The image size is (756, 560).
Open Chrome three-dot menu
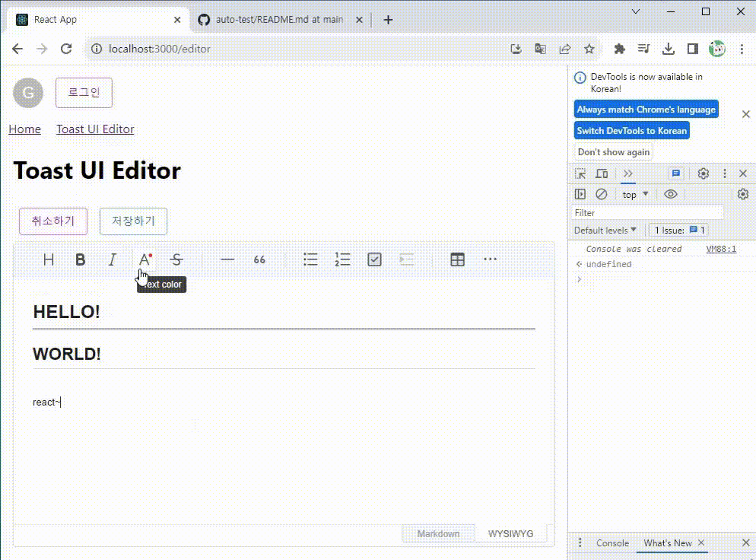click(742, 49)
